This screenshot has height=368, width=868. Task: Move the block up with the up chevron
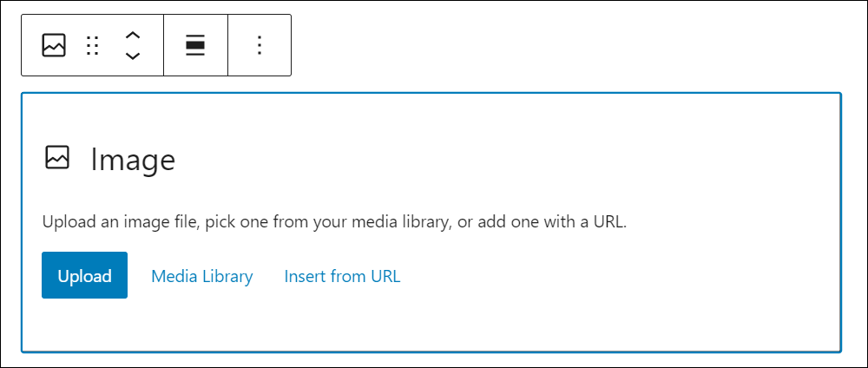[x=132, y=36]
